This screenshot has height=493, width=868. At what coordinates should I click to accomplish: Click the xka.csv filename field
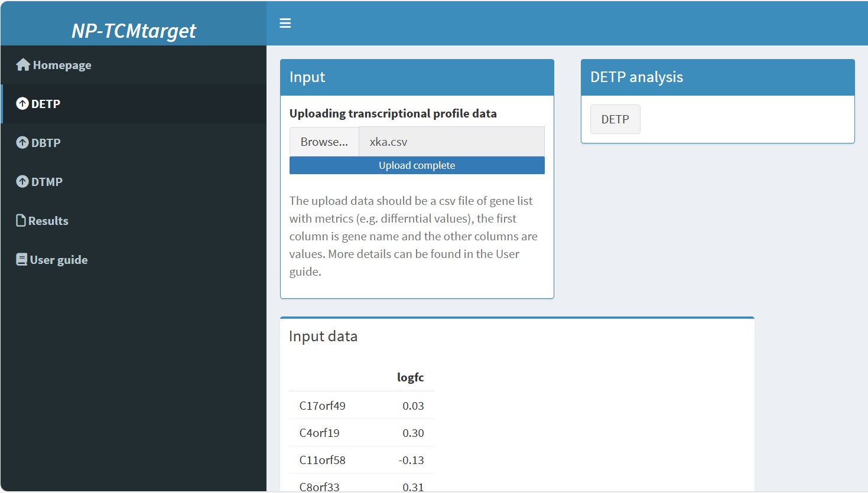[451, 142]
